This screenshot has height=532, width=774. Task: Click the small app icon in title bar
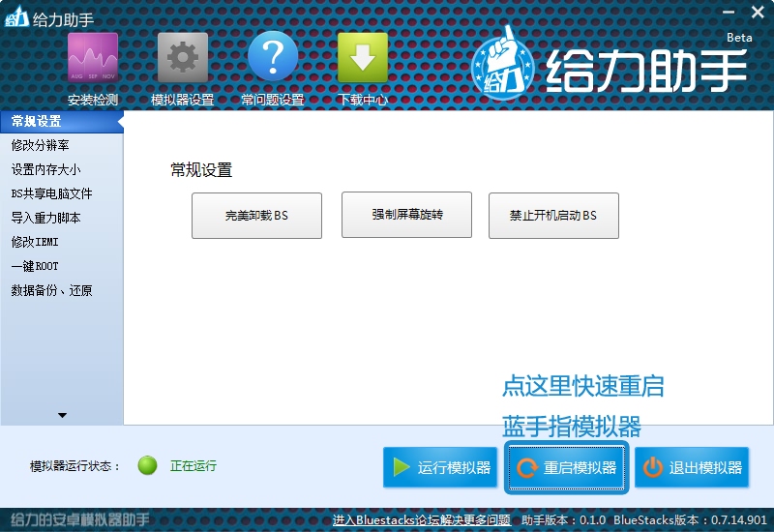(x=16, y=16)
